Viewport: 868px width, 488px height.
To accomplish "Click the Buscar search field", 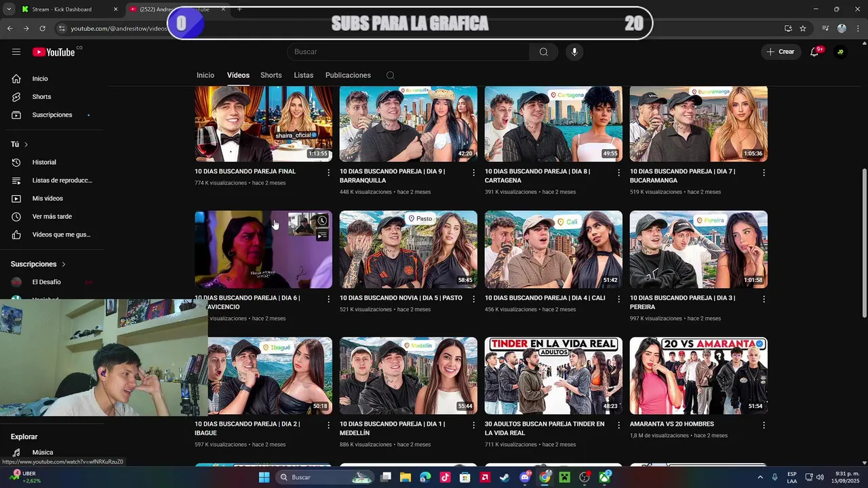I will click(x=408, y=52).
